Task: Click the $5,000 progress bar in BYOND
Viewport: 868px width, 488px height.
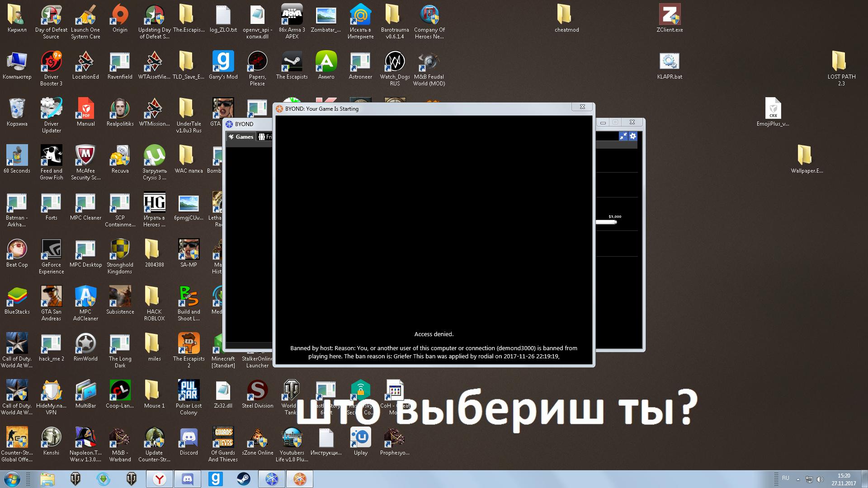Action: 606,222
